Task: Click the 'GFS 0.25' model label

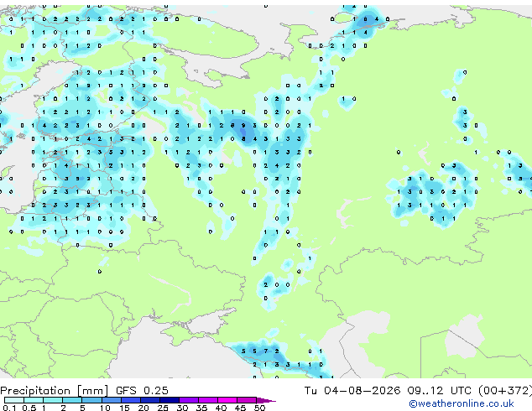Action: click(142, 391)
